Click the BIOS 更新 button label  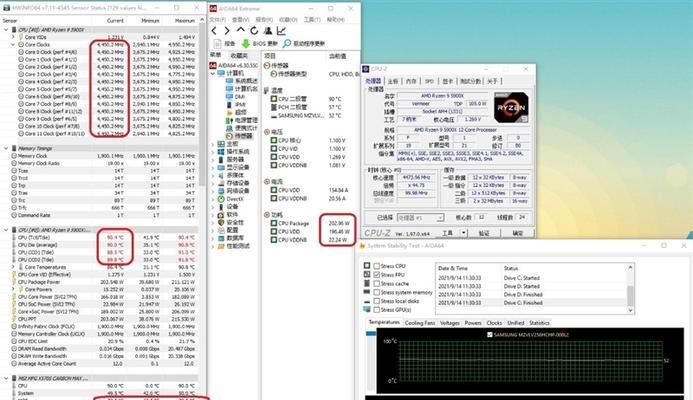(x=265, y=43)
